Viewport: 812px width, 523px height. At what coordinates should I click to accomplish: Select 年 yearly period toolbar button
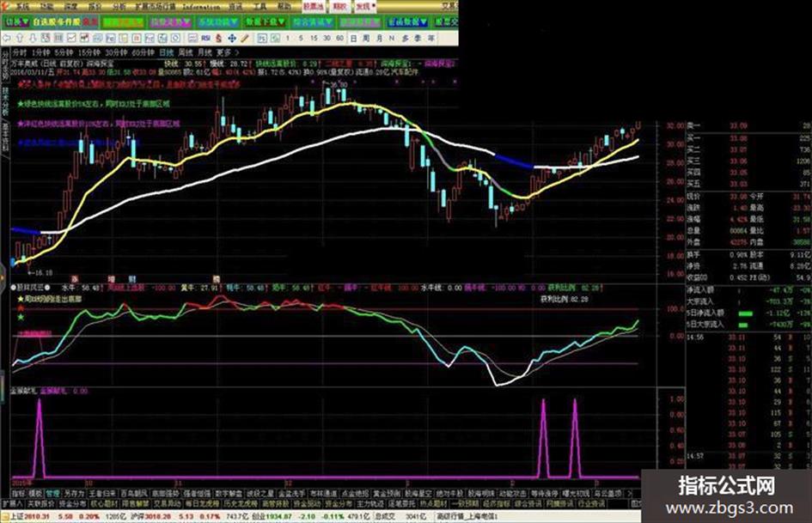click(430, 38)
